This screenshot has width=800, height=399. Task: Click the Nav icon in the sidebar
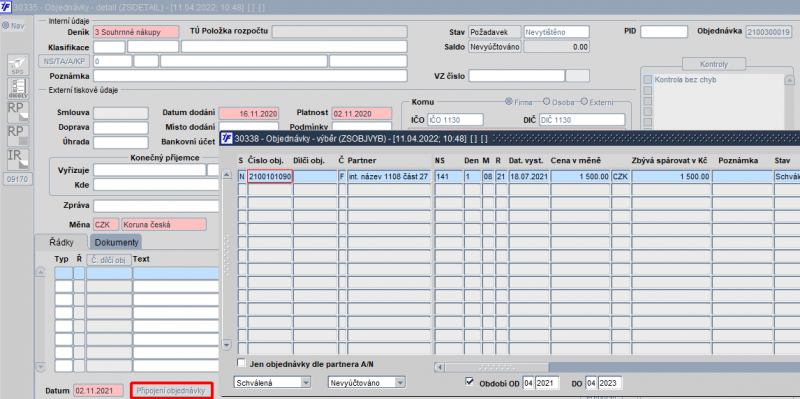(x=5, y=26)
